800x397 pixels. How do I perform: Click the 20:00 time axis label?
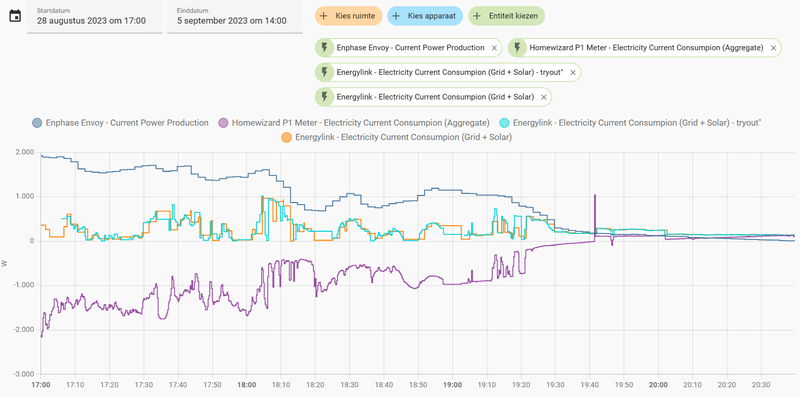pos(658,385)
